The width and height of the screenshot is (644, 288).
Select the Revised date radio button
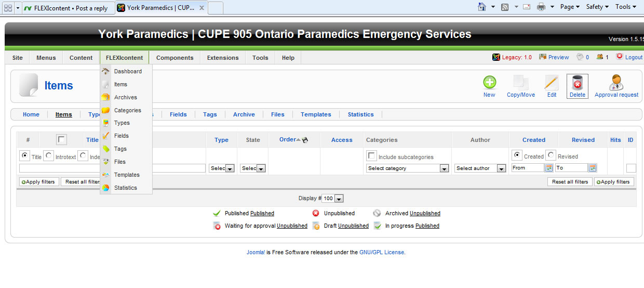[551, 155]
